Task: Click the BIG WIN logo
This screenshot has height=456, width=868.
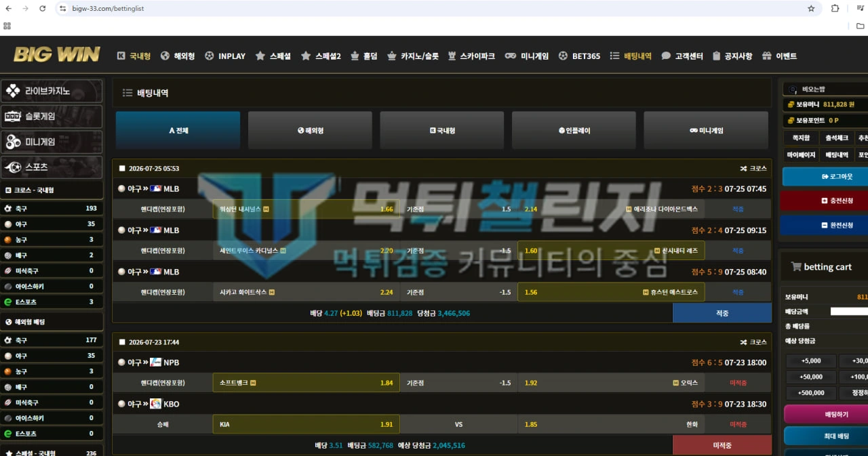Action: click(56, 54)
